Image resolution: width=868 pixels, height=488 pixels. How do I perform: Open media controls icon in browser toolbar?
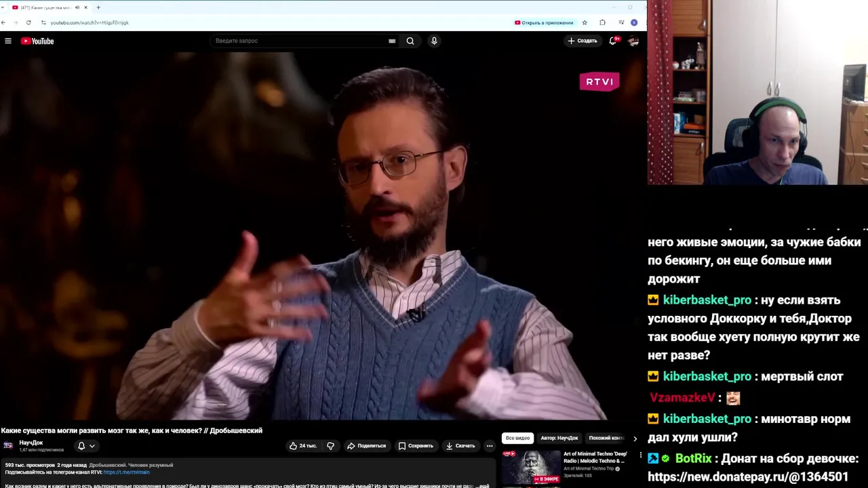pyautogui.click(x=621, y=22)
